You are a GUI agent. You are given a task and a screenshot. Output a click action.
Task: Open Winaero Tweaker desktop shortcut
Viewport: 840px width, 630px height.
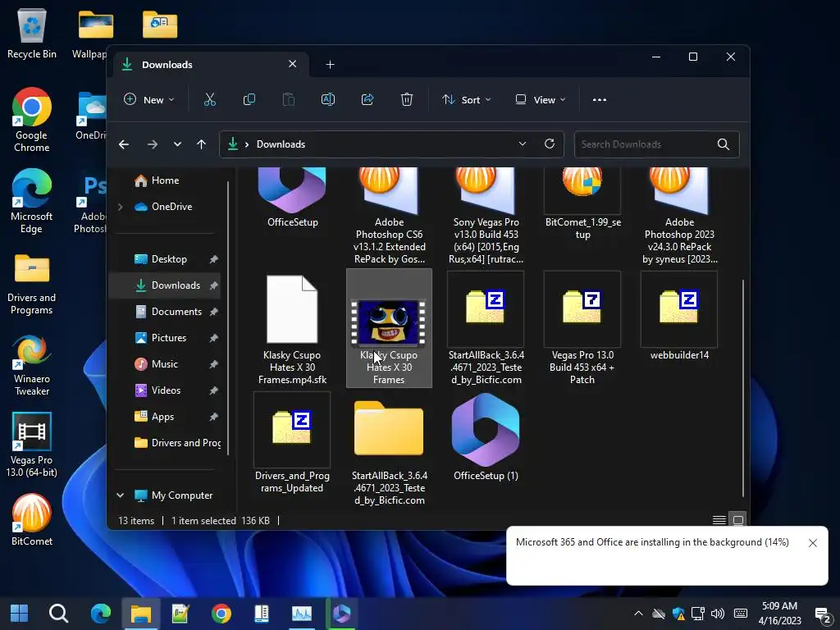32,365
